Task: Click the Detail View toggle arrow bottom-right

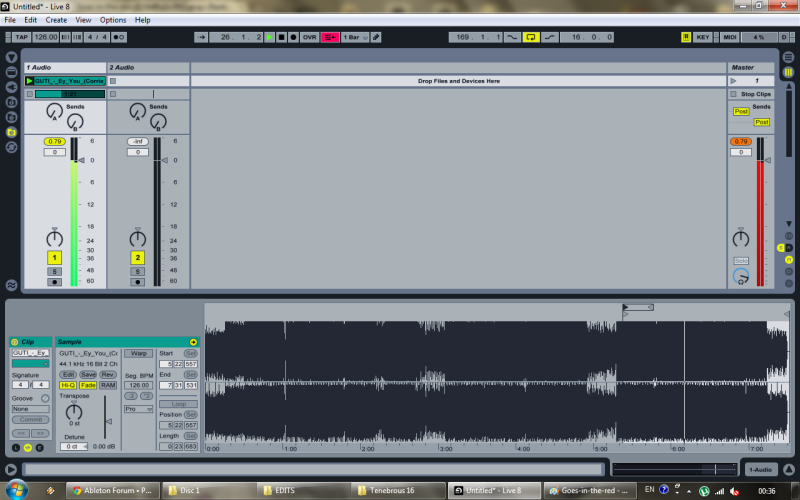Action: [x=789, y=469]
